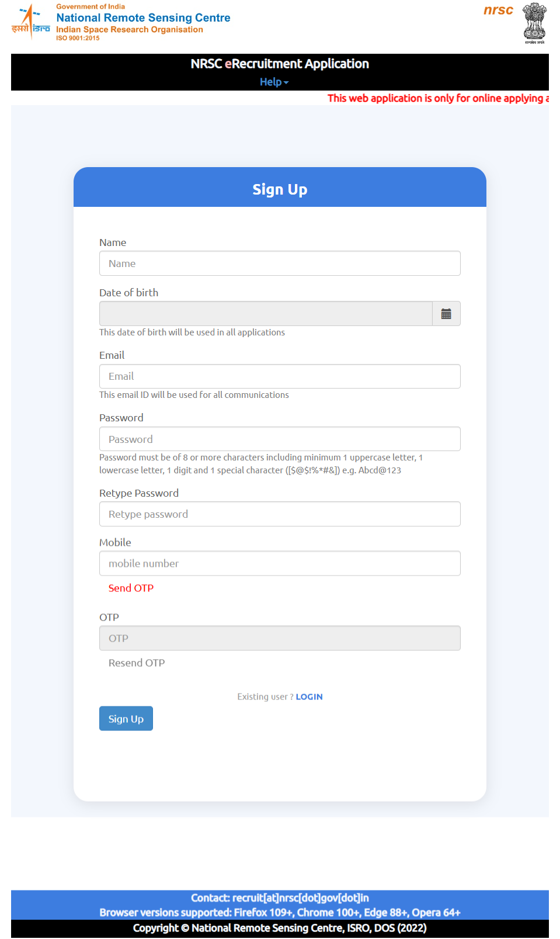
Task: Click the NRSC eRecruitment Application heading
Action: point(280,64)
